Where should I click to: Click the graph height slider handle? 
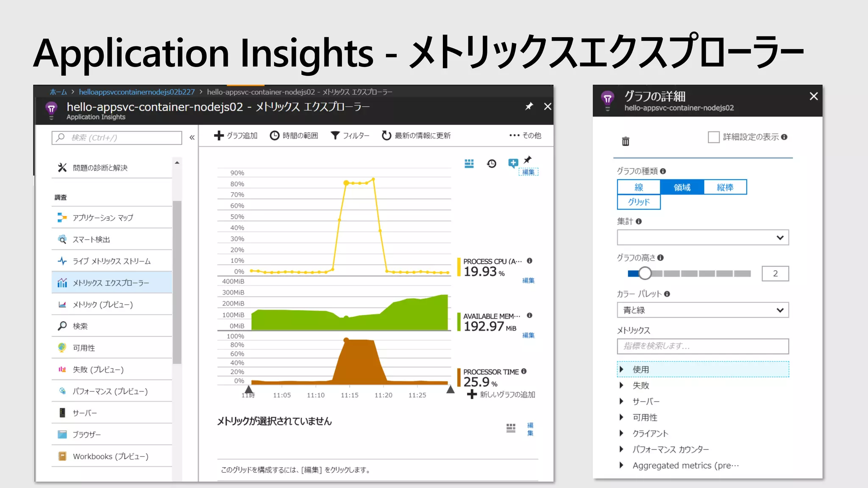coord(645,273)
